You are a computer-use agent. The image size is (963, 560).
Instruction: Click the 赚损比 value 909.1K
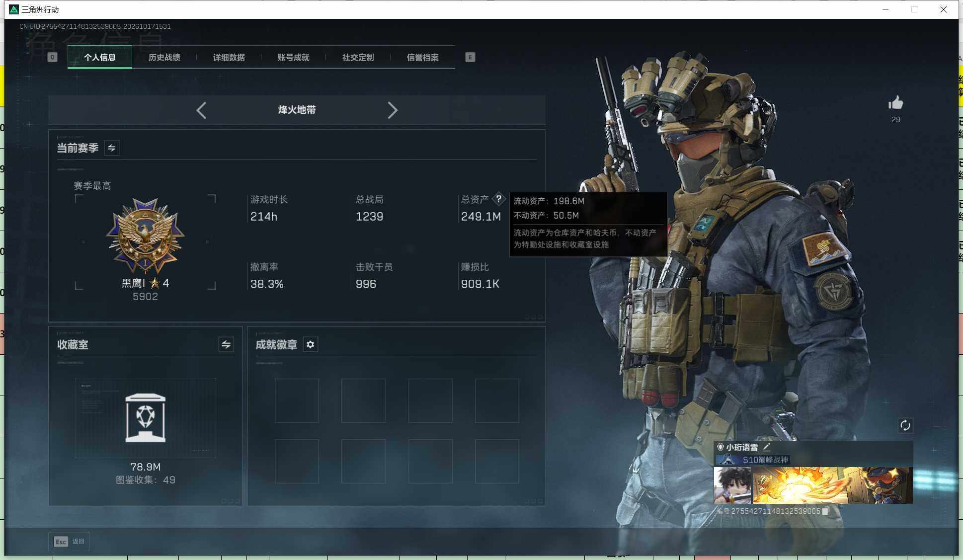[480, 284]
